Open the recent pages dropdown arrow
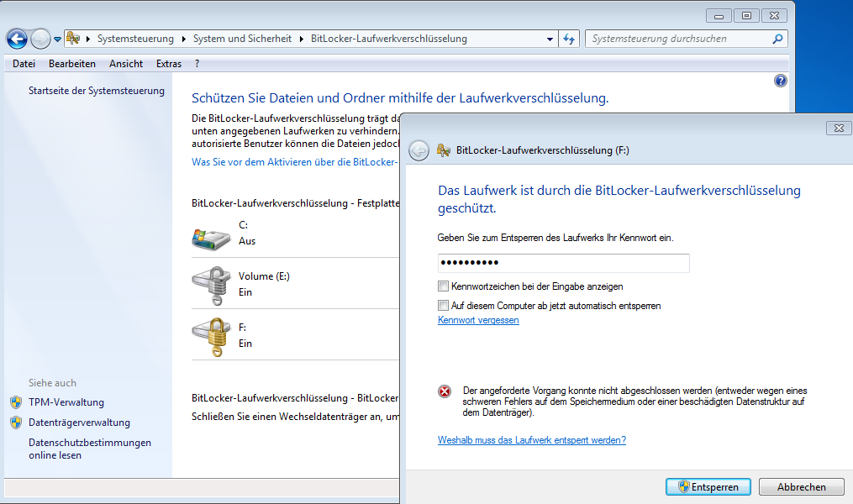Image resolution: width=853 pixels, height=504 pixels. [57, 39]
